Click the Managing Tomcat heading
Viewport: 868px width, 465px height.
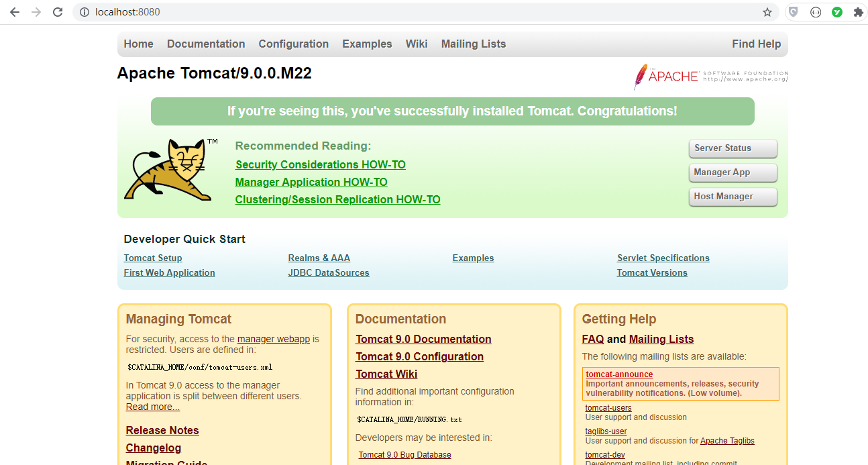point(178,319)
